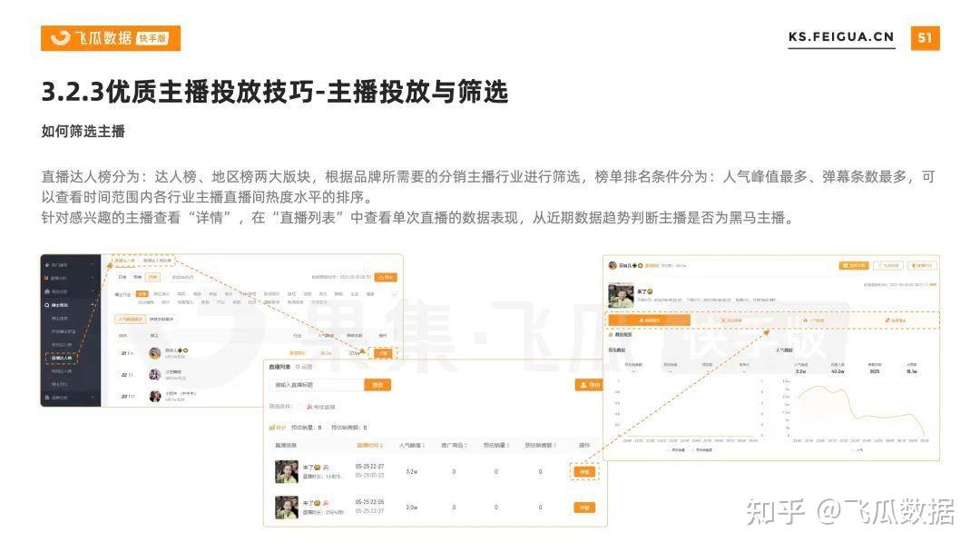Select the 月榜 period option

click(x=152, y=277)
